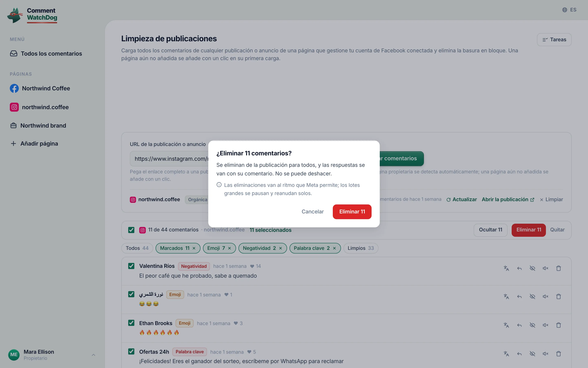Uncheck the نورة الشمري comment checkbox
Viewport: 588px width, 368px height.
click(131, 294)
